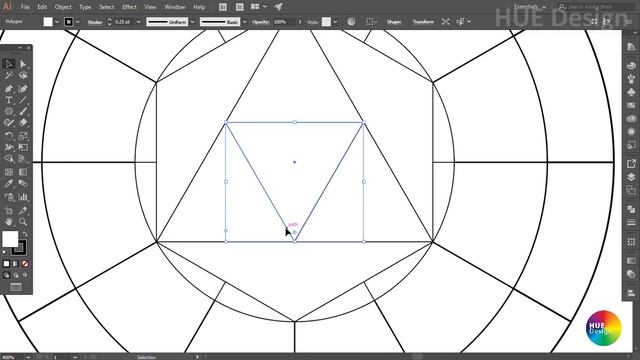Select the Selection tool (black arrow)

point(9,64)
